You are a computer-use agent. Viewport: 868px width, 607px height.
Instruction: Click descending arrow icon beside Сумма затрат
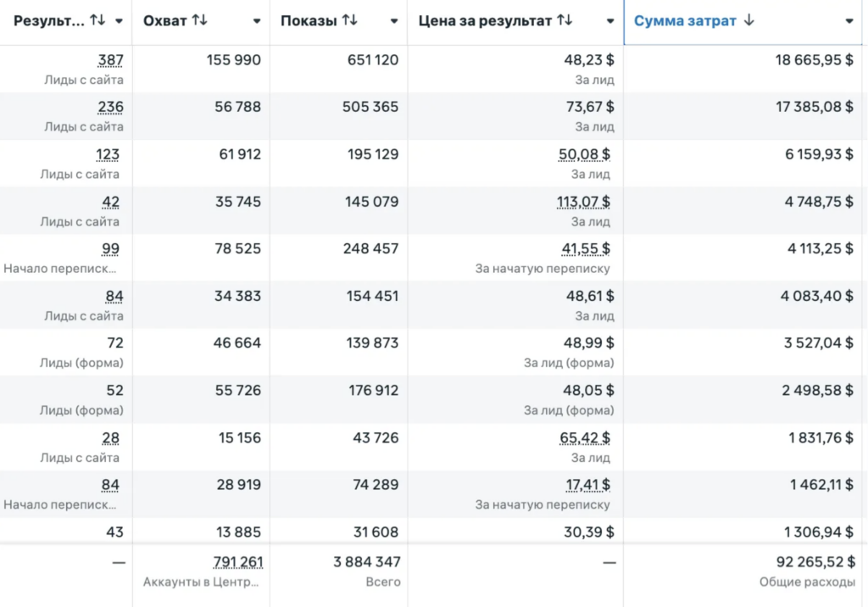coord(749,20)
